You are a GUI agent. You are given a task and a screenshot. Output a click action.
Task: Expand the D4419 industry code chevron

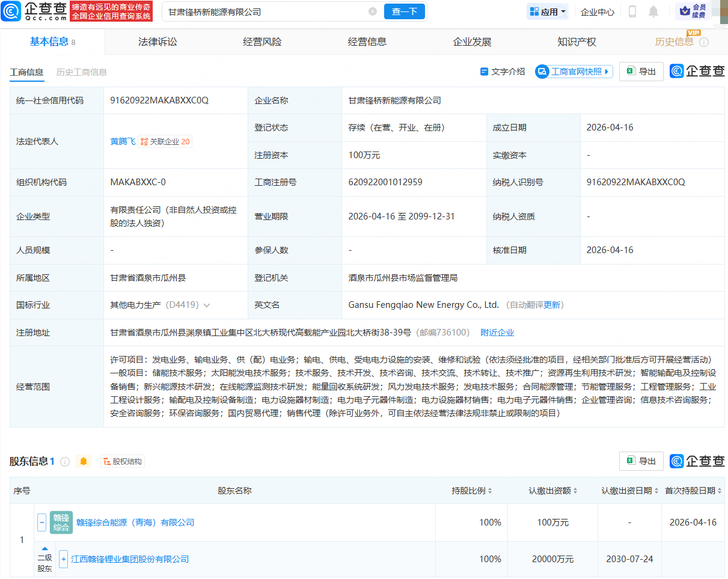pos(207,305)
